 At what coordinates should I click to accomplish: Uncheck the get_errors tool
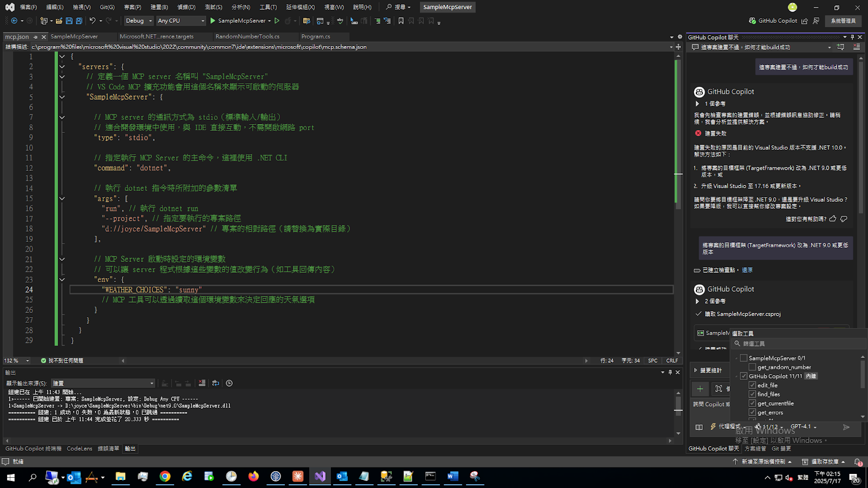click(x=752, y=412)
